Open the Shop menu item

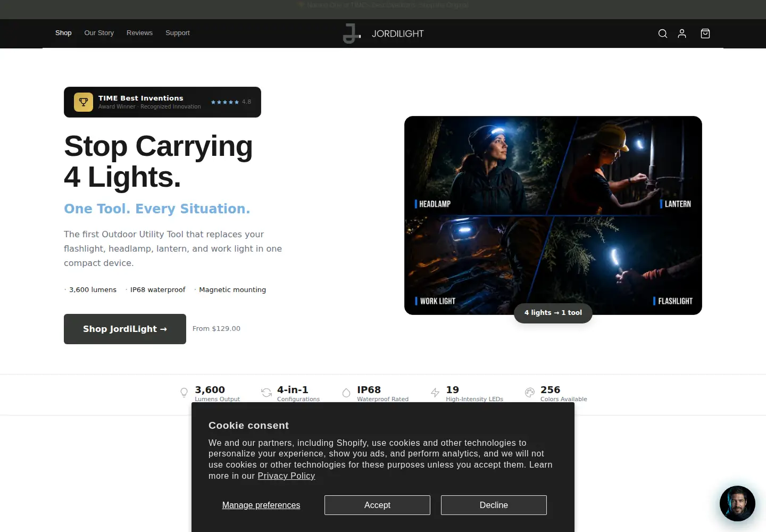coord(63,33)
